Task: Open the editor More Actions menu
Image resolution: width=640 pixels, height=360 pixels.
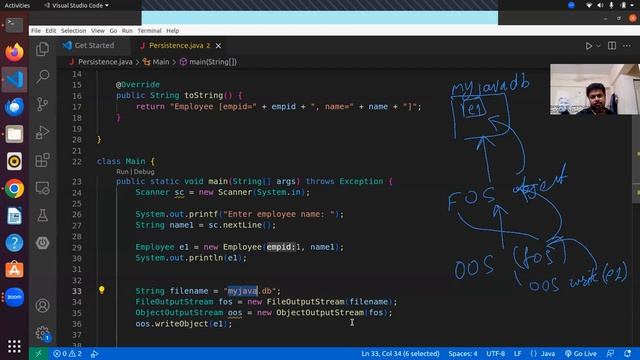Action: 627,46
